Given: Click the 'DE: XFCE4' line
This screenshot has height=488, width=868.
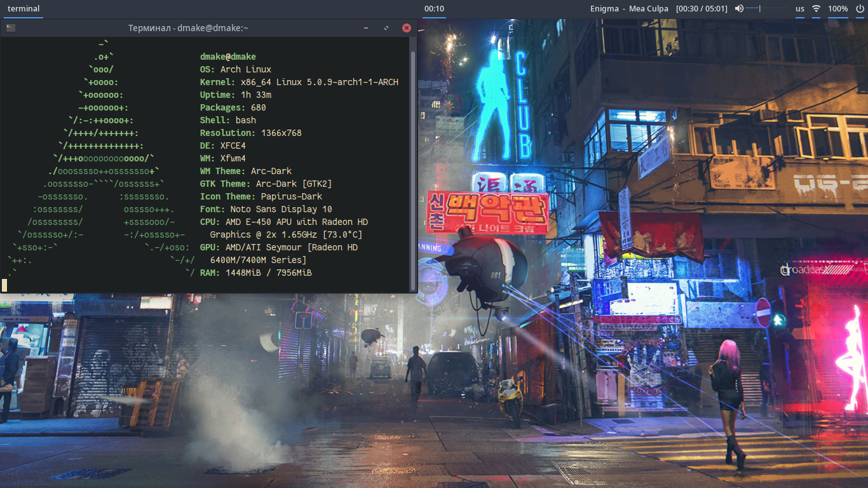Looking at the screenshot, I should click(x=223, y=146).
